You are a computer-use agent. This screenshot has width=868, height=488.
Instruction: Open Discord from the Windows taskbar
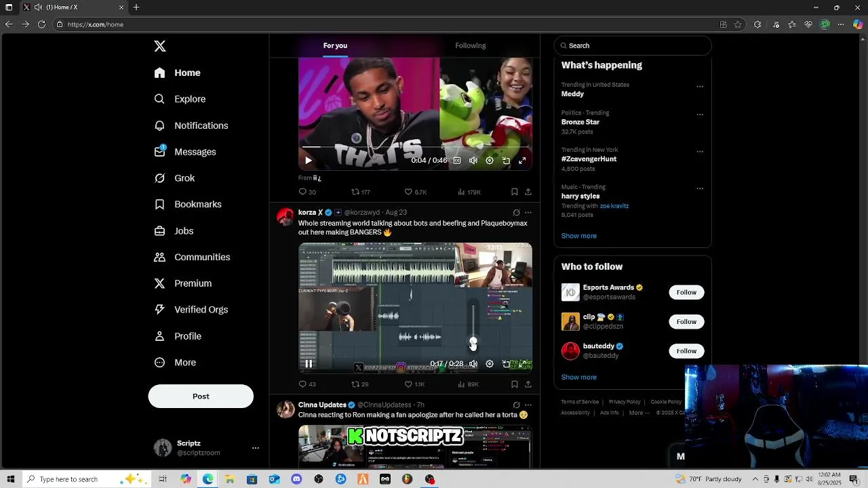pyautogui.click(x=296, y=479)
